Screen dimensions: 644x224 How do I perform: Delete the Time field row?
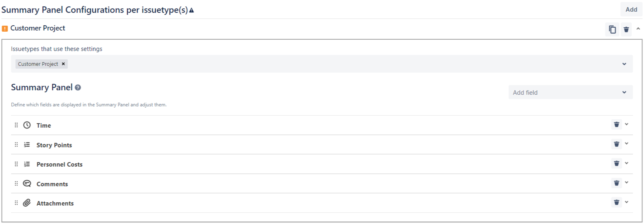coord(616,124)
